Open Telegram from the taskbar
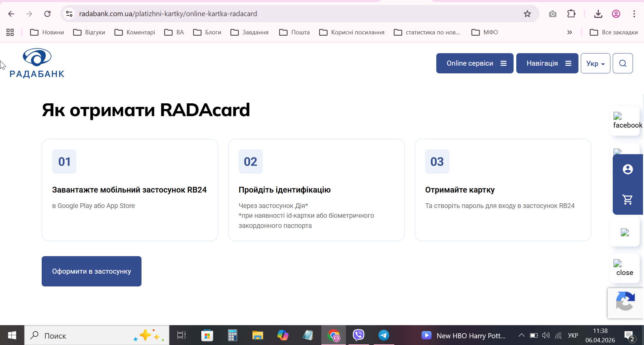Image resolution: width=644 pixels, height=345 pixels. (x=384, y=335)
